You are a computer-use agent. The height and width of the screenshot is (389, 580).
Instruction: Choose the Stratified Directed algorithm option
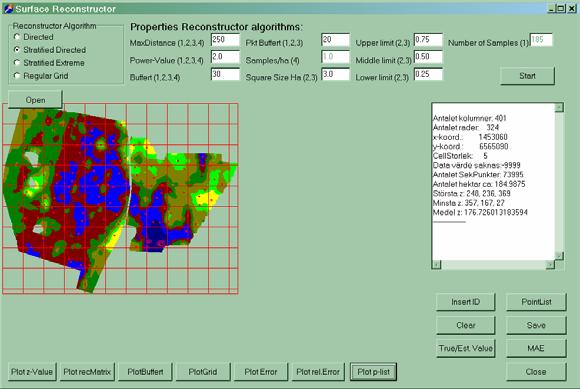point(17,50)
